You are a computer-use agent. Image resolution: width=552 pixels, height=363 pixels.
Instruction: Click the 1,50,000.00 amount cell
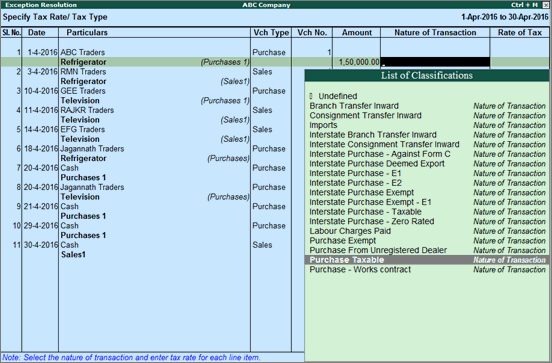click(357, 62)
